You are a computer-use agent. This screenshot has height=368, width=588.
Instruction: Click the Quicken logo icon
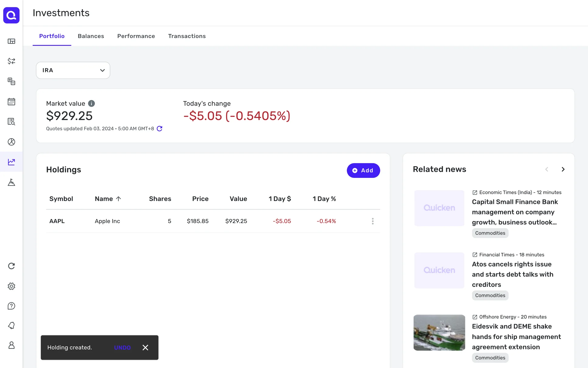[11, 15]
